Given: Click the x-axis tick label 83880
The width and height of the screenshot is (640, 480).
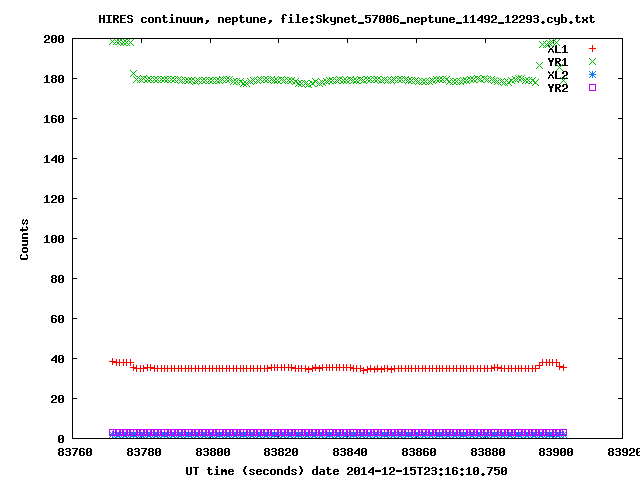Looking at the screenshot, I should (488, 452).
